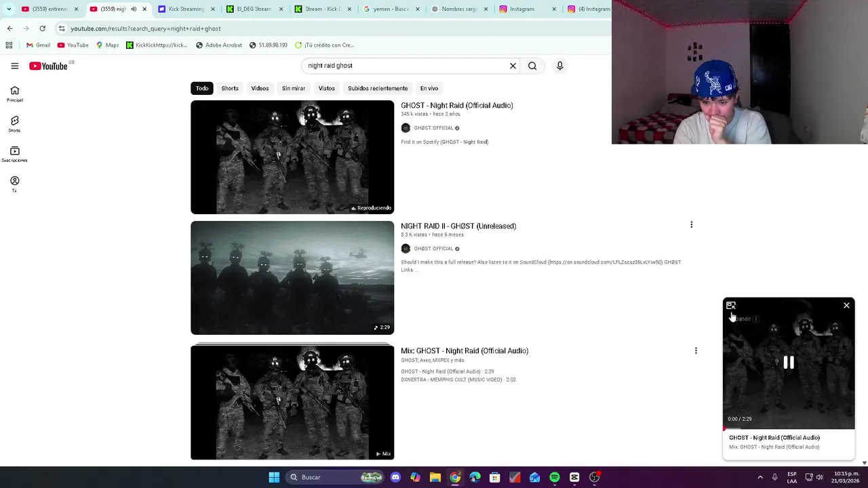
Task: Open Shorts in the left sidebar
Action: click(x=15, y=124)
